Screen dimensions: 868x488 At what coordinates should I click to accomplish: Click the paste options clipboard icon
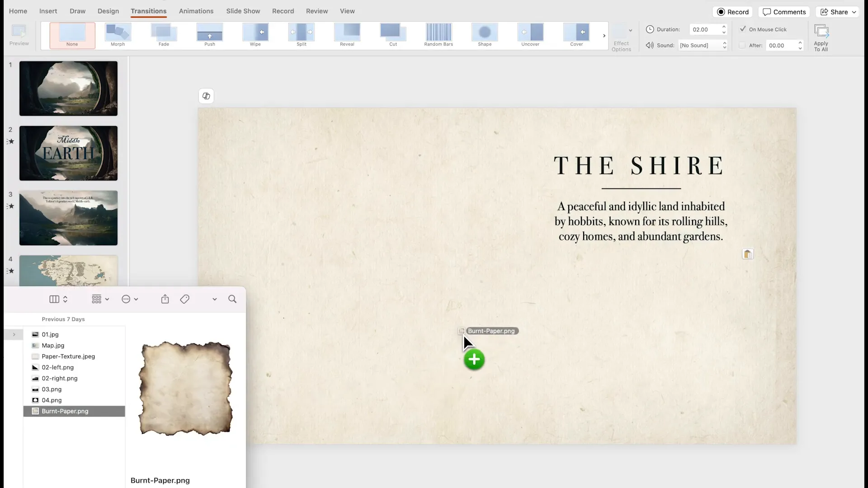tap(748, 254)
